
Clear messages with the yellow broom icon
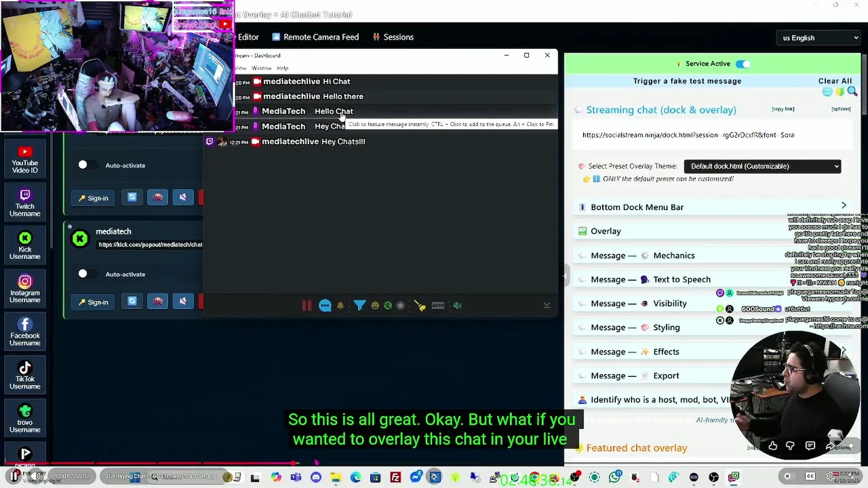tap(420, 306)
